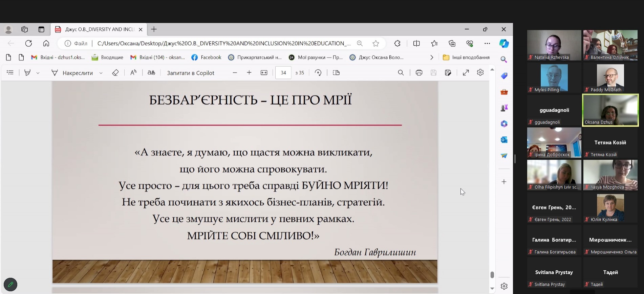Show more favorites bar items chevron
This screenshot has height=294, width=644.
click(x=431, y=58)
